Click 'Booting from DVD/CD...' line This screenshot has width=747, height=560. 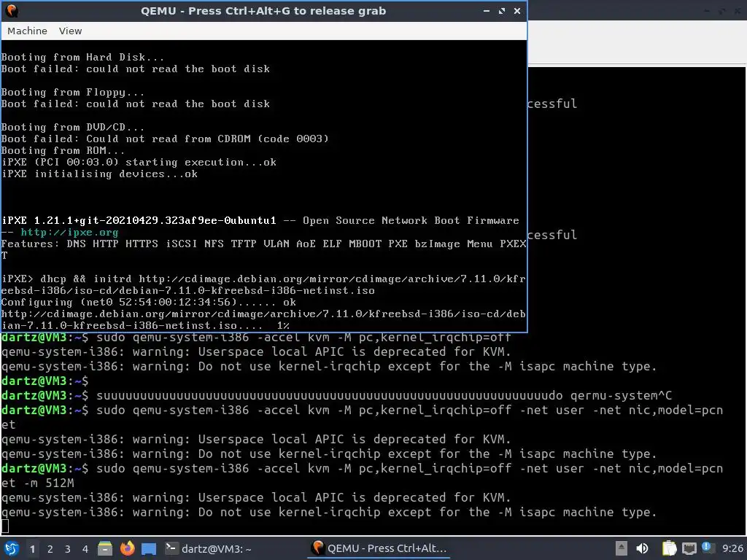[72, 127]
